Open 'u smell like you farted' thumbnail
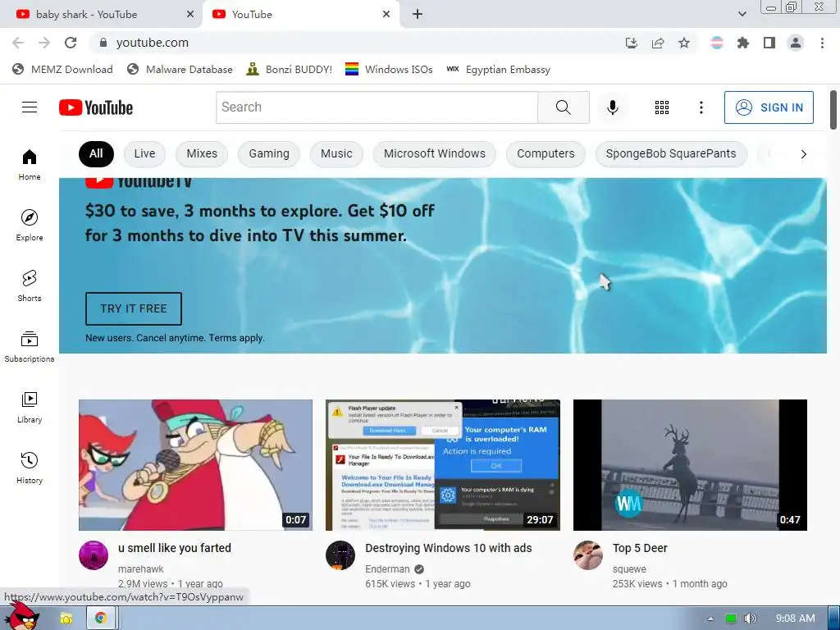This screenshot has height=630, width=840. click(195, 465)
